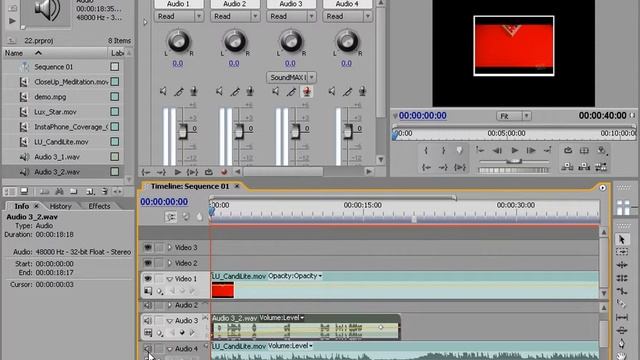This screenshot has height=360, width=640.
Task: Click the LU_CandiLite.mov red clip thumbnail
Action: tap(223, 290)
